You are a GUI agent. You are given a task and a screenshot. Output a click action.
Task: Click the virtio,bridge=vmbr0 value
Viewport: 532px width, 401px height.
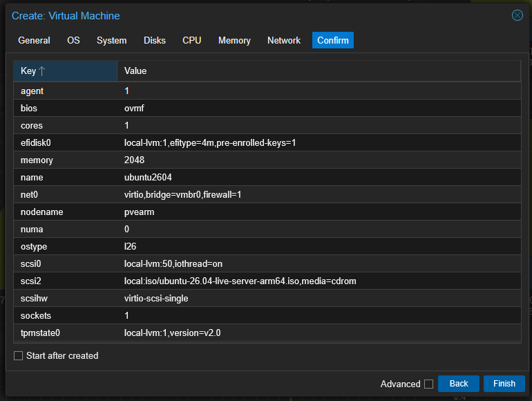tap(182, 194)
